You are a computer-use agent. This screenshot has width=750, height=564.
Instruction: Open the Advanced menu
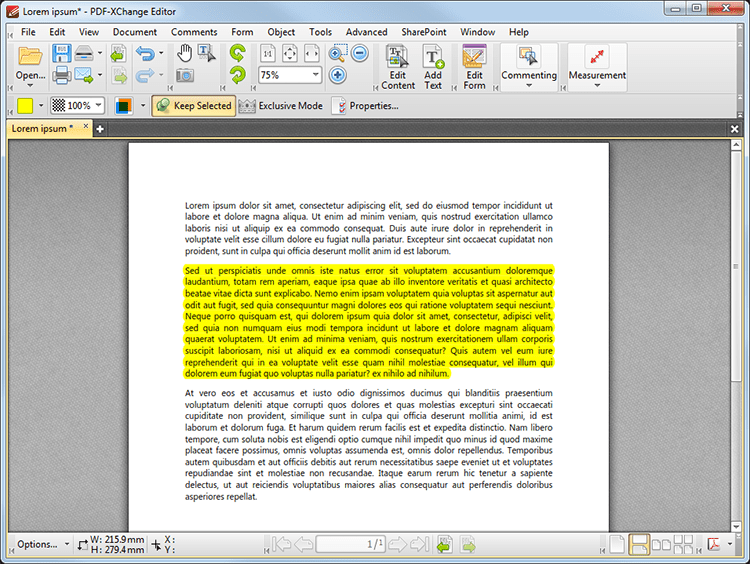(366, 32)
